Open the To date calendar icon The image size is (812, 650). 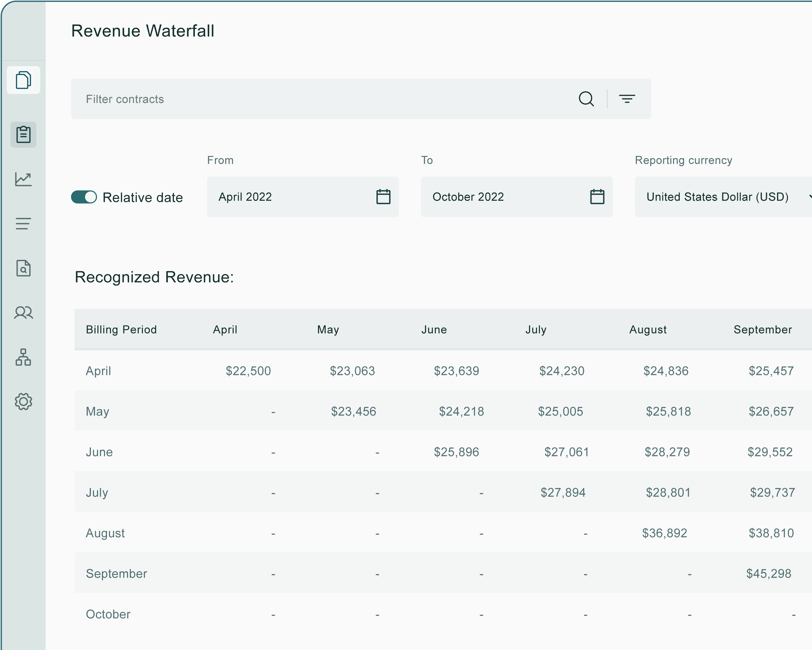point(597,197)
